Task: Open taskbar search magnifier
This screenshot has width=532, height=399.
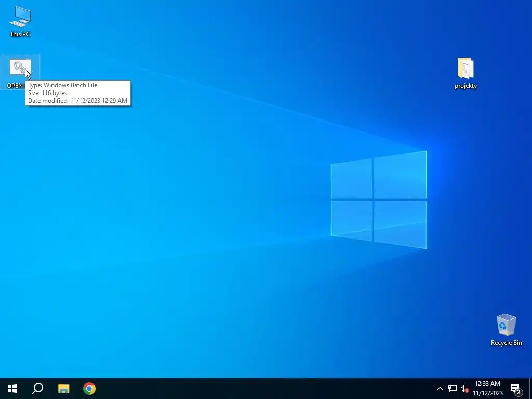Action: pyautogui.click(x=37, y=389)
